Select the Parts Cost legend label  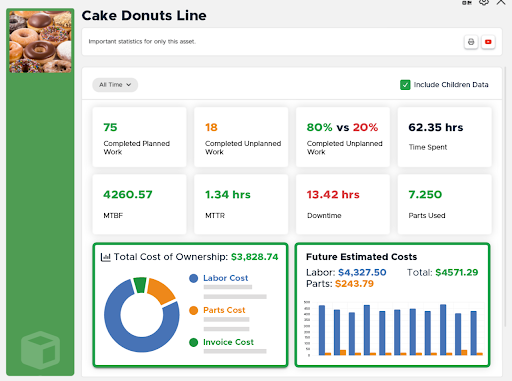[224, 310]
